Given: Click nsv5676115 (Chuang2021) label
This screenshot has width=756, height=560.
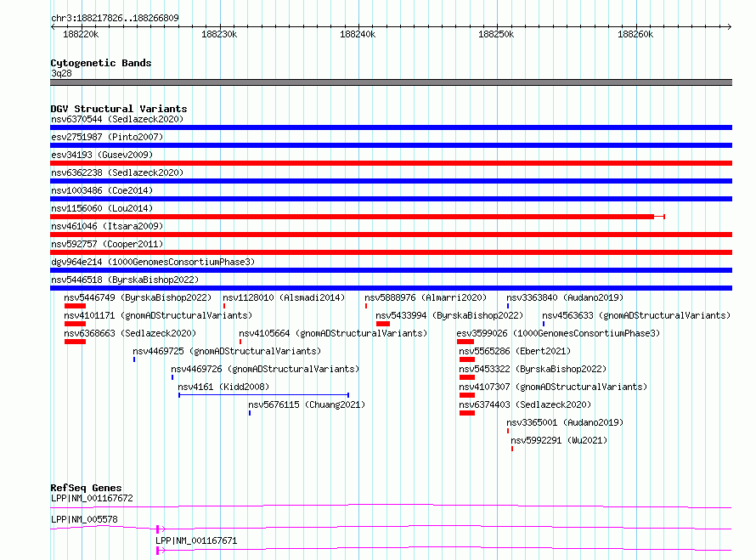Looking at the screenshot, I should [x=307, y=404].
